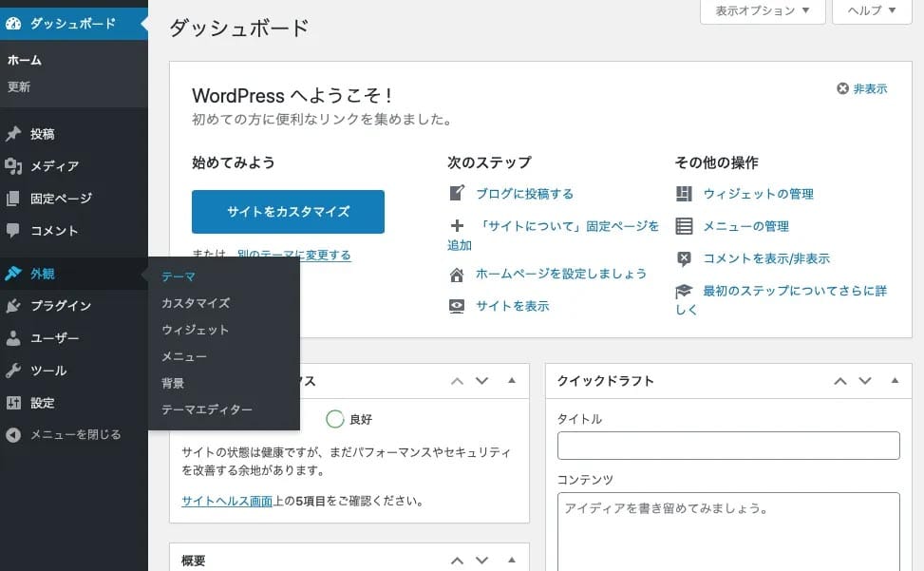This screenshot has height=571, width=924.
Task: Click the pages icon beside 固定ページ
Action: click(13, 199)
